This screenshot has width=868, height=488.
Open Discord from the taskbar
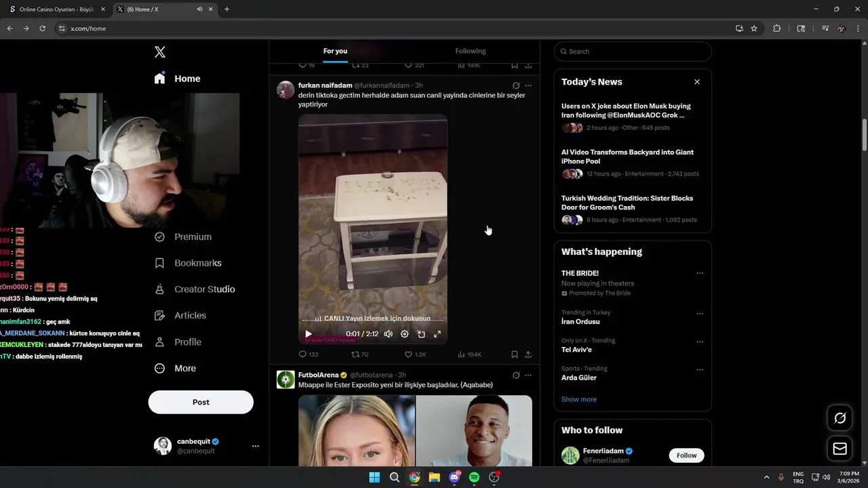[x=454, y=477]
